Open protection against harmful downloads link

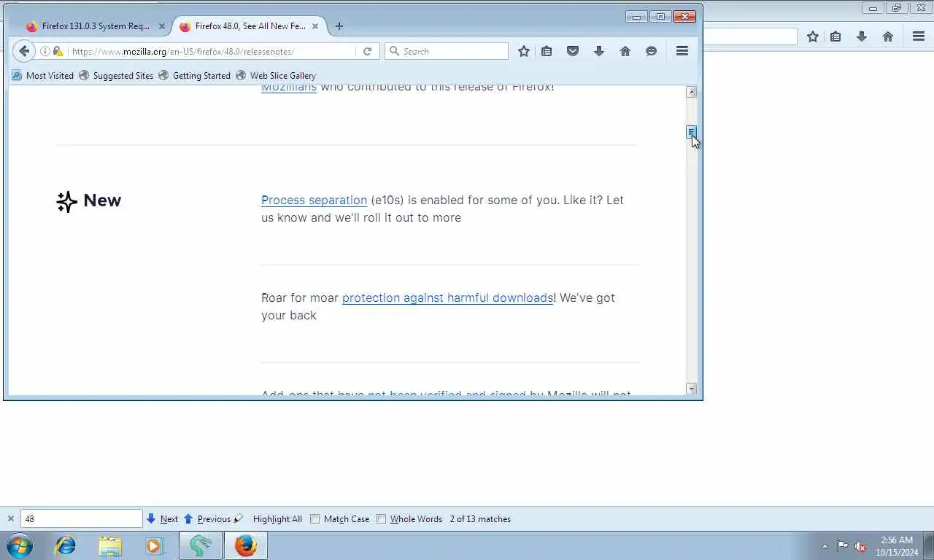pyautogui.click(x=447, y=297)
